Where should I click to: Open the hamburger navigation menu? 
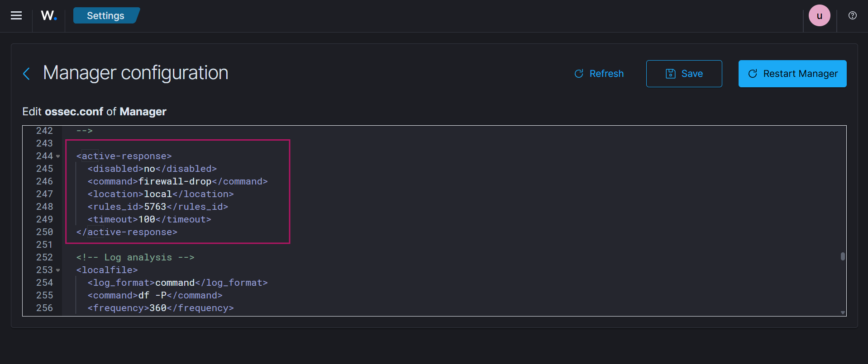click(x=16, y=16)
